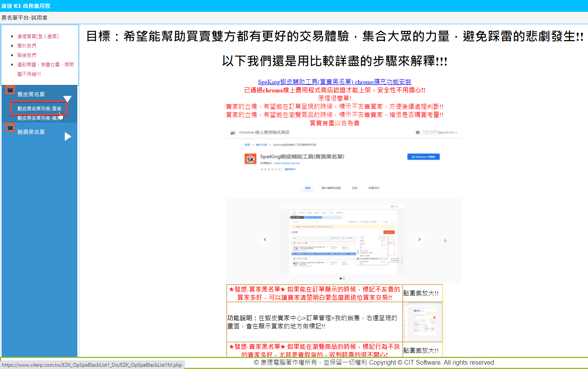588x369 pixels.
Task: Click the next-slide arrow in the store screenshot
Action: 419,239
